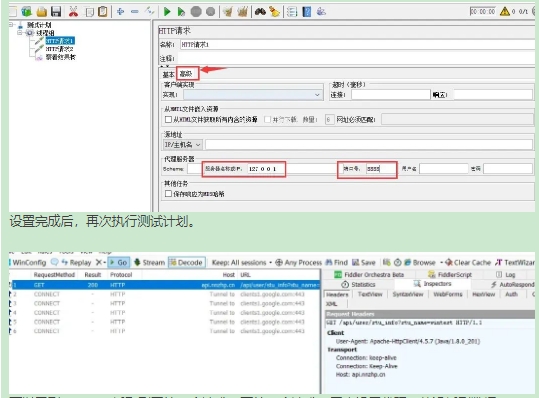Select the view results tree listener
The width and height of the screenshot is (539, 398).
[x=60, y=57]
